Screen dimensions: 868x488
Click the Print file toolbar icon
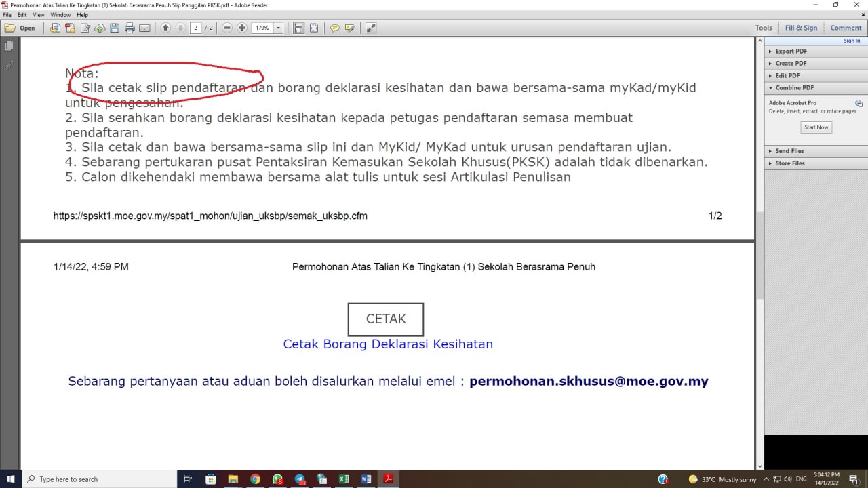click(x=130, y=28)
